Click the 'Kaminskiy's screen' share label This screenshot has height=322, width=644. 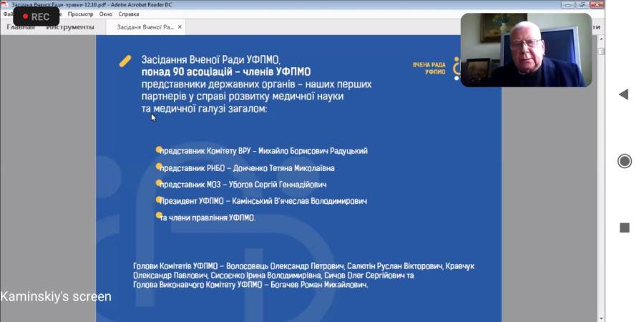(56, 296)
